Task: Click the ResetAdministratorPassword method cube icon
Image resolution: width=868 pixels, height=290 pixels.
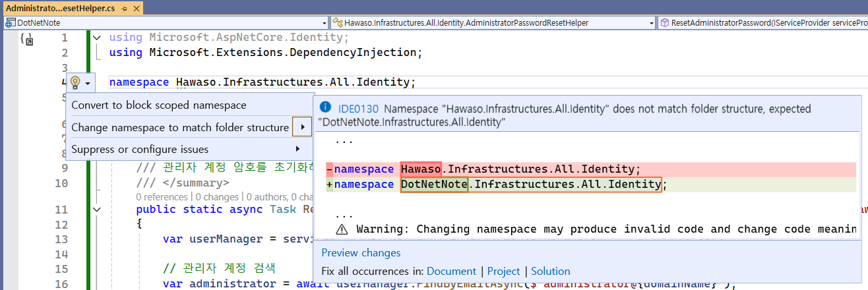Action: [664, 22]
